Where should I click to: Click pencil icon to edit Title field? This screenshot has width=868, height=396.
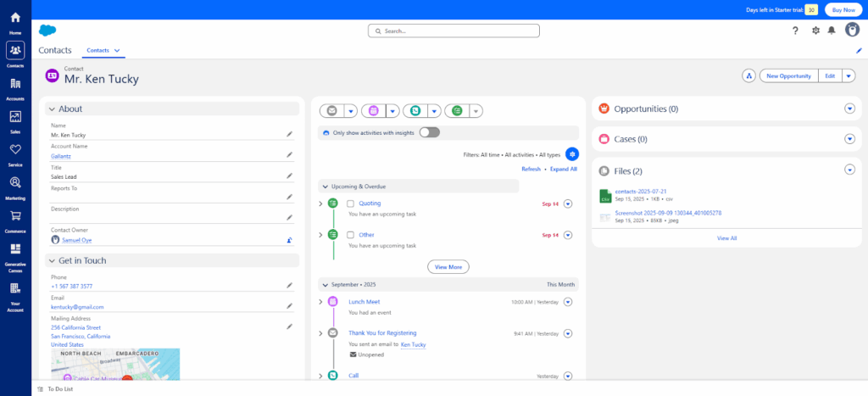[289, 176]
